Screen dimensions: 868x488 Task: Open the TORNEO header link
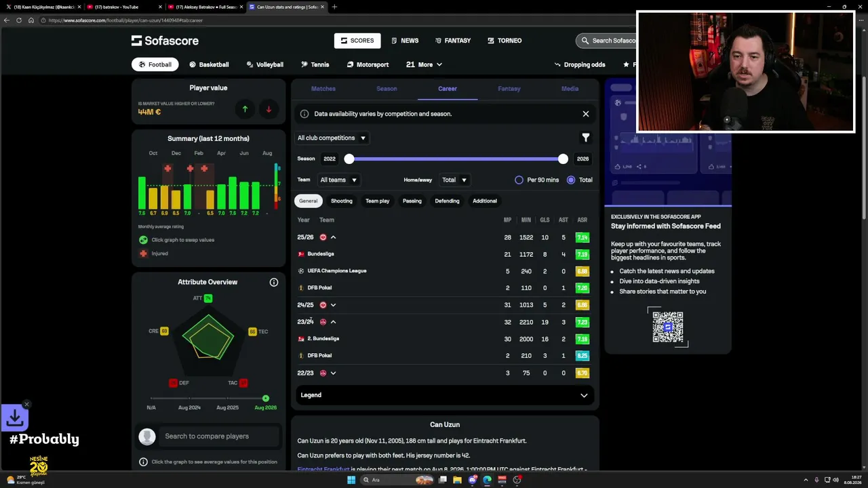(x=505, y=41)
